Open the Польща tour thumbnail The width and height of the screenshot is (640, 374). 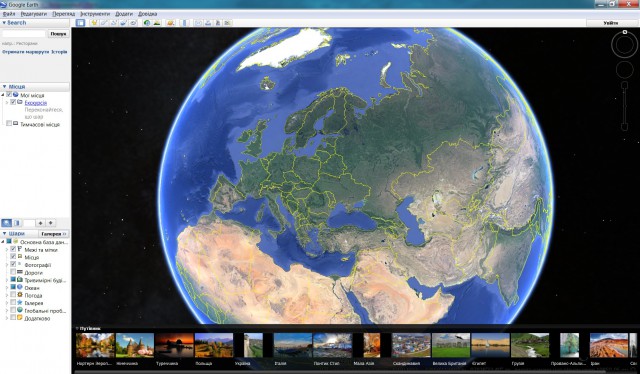[214, 345]
